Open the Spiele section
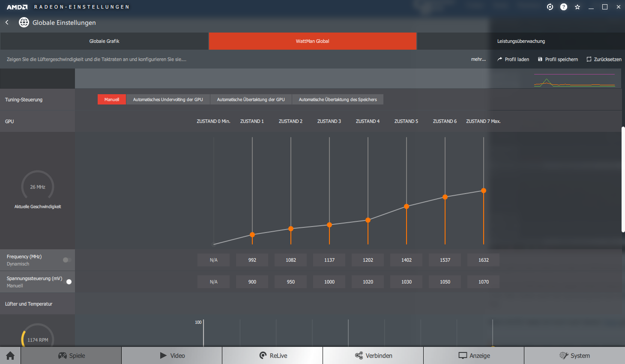The width and height of the screenshot is (625, 364). (x=71, y=355)
